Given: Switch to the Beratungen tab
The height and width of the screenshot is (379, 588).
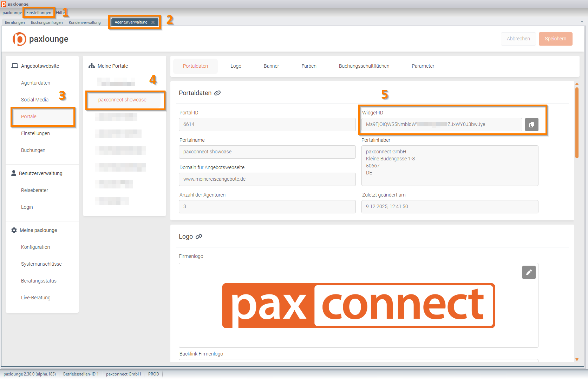Looking at the screenshot, I should click(15, 22).
